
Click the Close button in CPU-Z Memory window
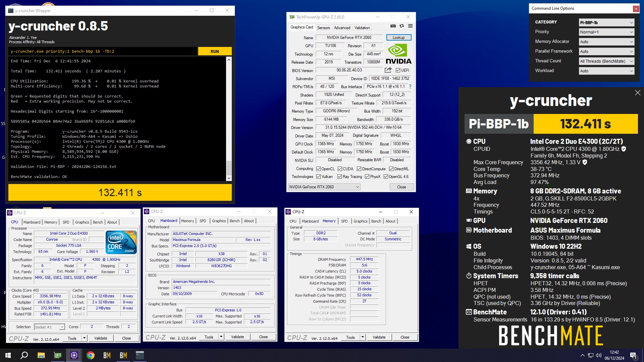pos(405,337)
